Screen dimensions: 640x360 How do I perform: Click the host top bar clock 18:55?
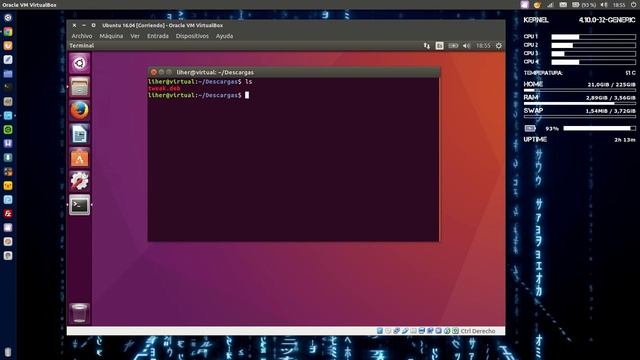tap(619, 5)
